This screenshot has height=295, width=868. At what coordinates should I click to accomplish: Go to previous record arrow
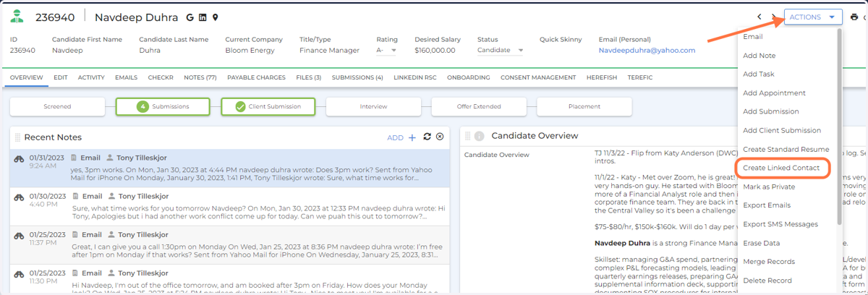point(759,17)
